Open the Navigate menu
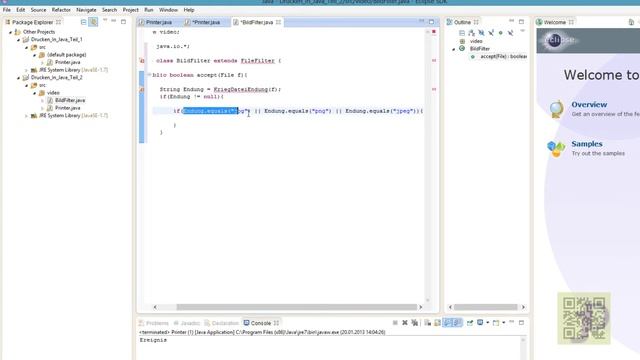The image size is (640, 360). (x=86, y=9)
